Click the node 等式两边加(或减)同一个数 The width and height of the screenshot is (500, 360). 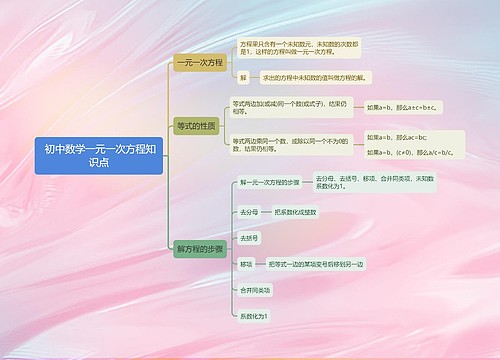click(x=292, y=107)
